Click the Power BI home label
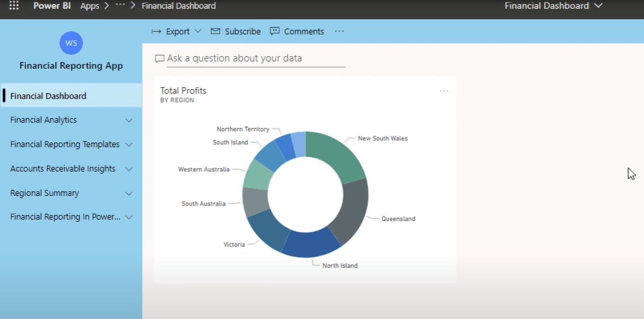 point(52,6)
